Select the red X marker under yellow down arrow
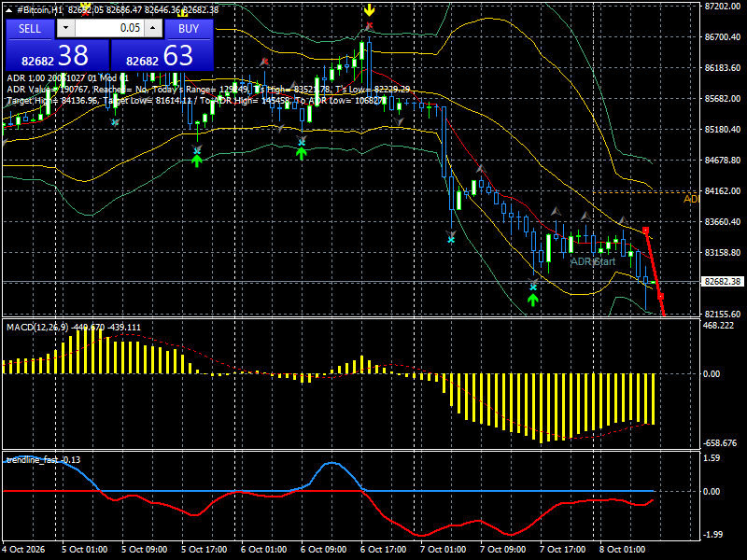 pos(369,25)
